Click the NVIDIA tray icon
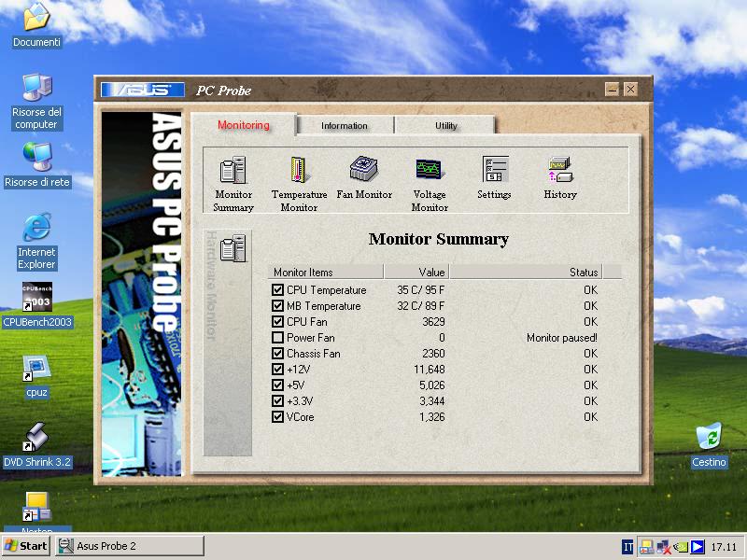The height and width of the screenshot is (560, 747). coord(681,547)
